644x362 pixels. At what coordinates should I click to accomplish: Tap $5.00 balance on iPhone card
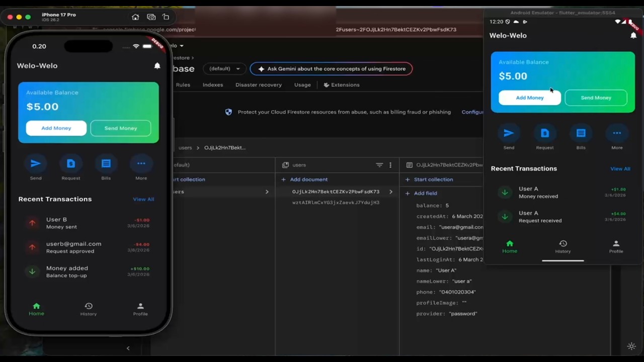42,107
